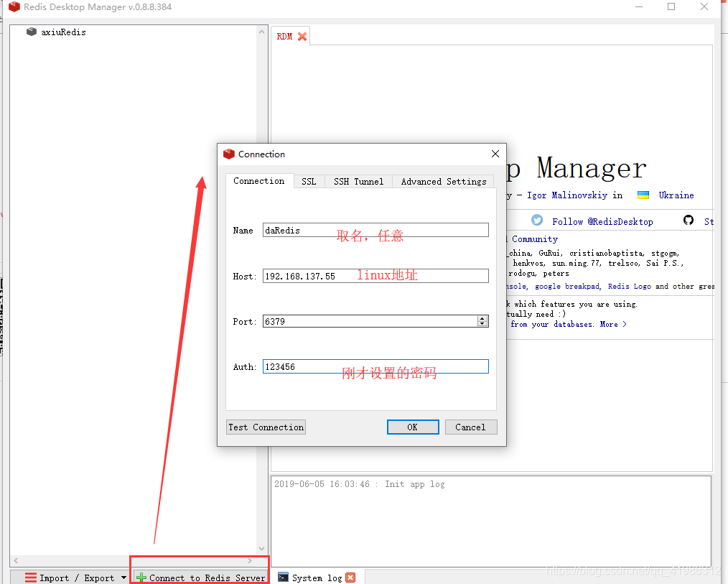This screenshot has width=728, height=584.
Task: Open the Import / Export button
Action: click(x=70, y=578)
